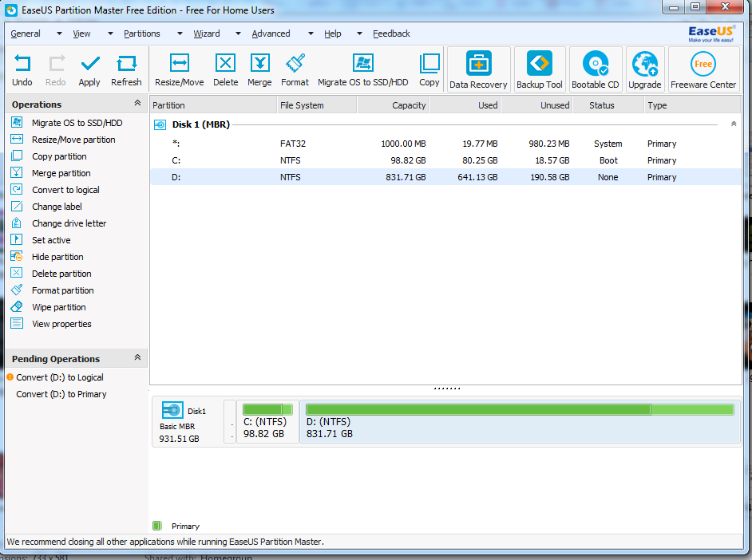Click the Feedback menu item

pyautogui.click(x=391, y=34)
